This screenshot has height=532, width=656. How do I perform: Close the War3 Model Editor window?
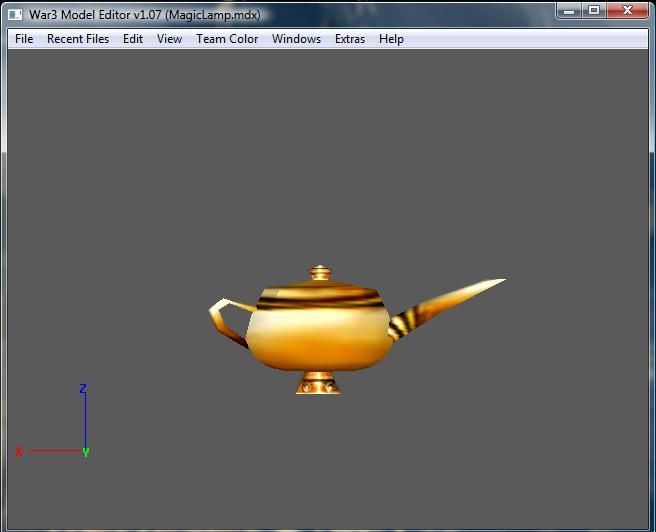[627, 10]
